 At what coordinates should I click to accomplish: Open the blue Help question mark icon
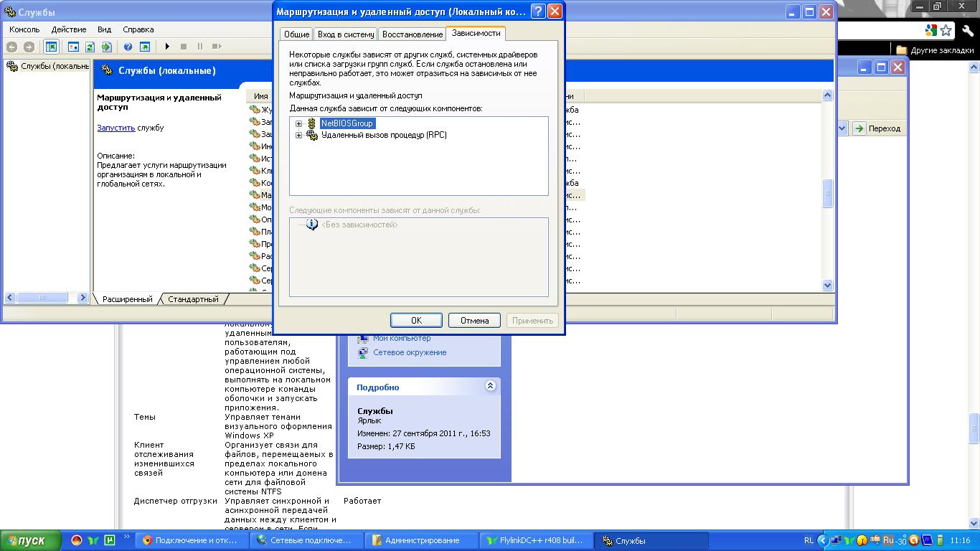point(128,47)
